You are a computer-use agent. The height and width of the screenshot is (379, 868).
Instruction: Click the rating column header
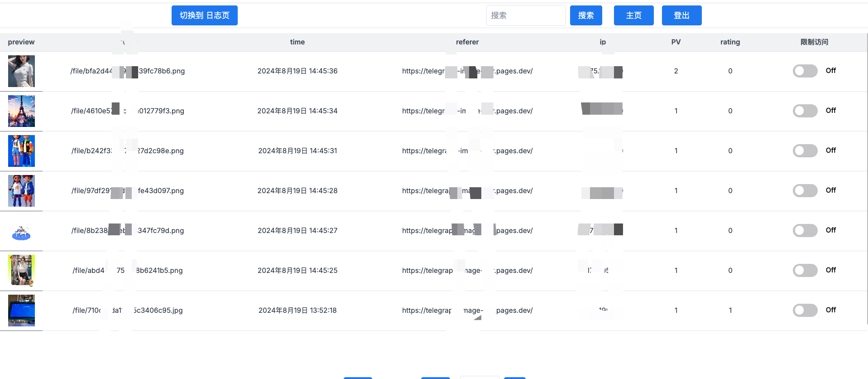[x=730, y=42]
